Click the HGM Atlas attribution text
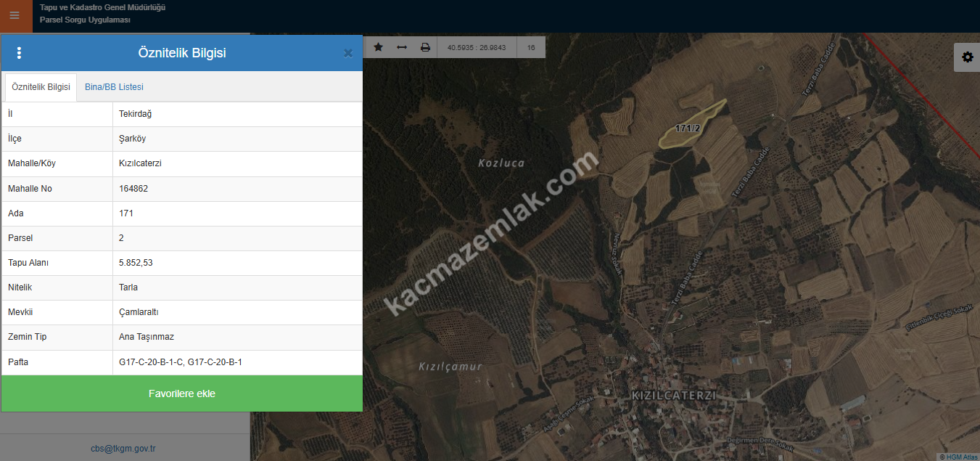 pos(959,457)
